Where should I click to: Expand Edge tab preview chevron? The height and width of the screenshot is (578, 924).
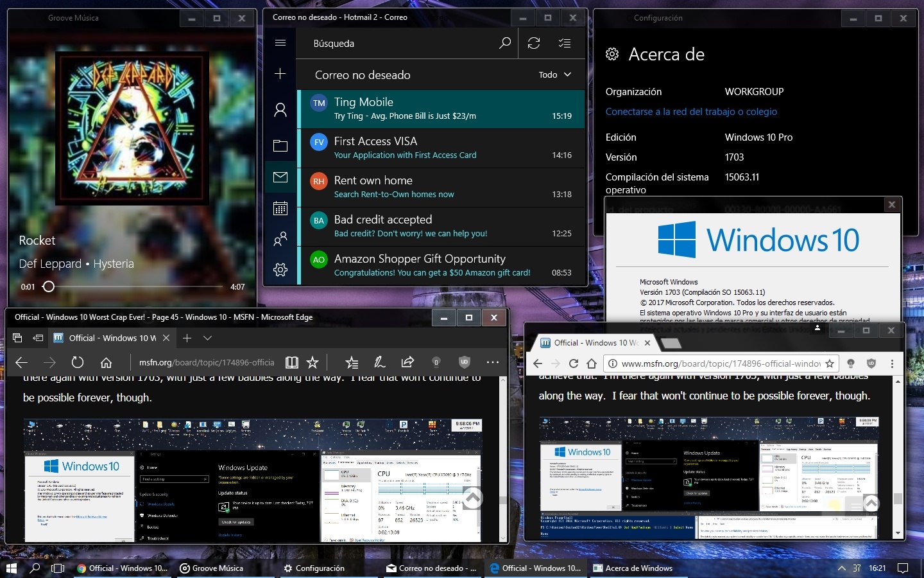click(x=207, y=338)
